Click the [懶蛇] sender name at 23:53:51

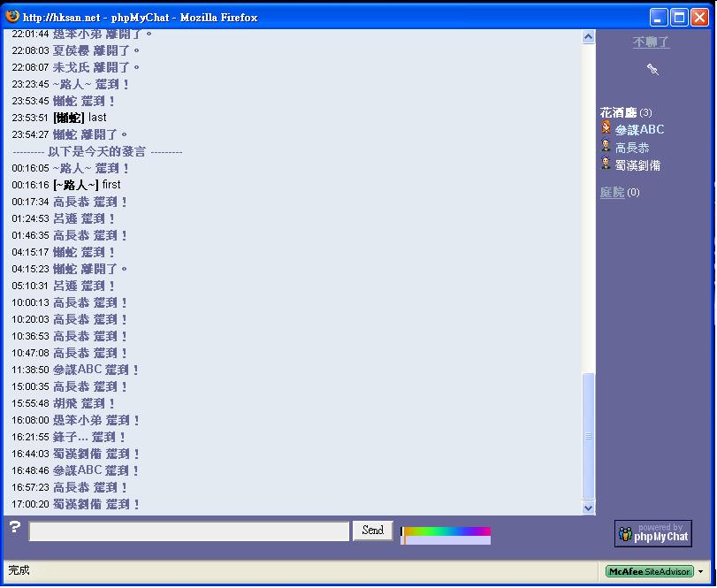[x=69, y=118]
